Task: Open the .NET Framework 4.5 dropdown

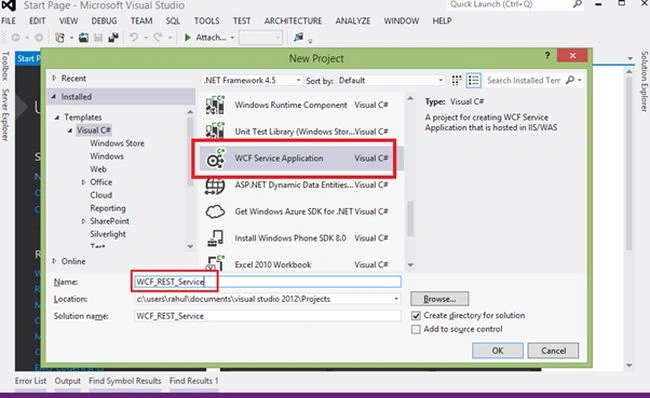Action: click(x=251, y=80)
